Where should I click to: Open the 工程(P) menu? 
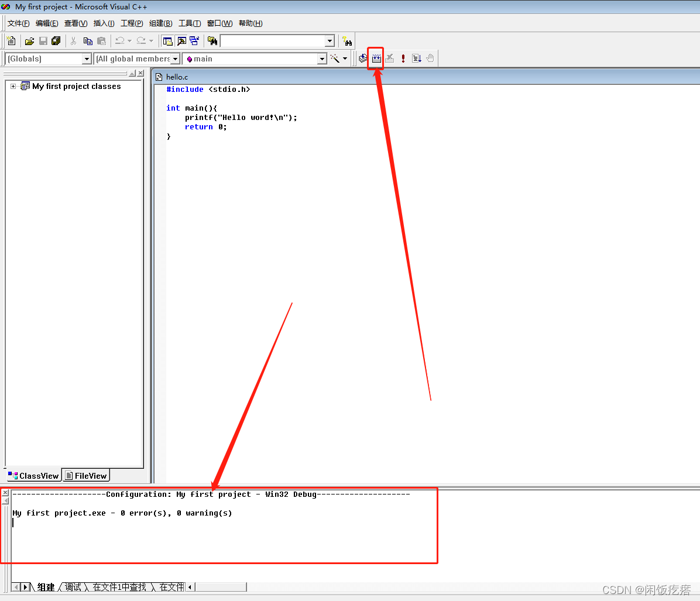click(x=132, y=23)
